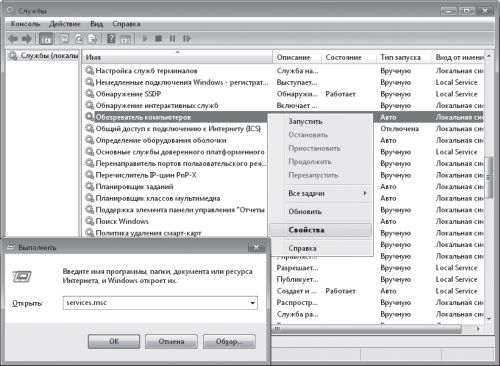Toggle the show/hide console tree icon
The image size is (500, 366).
46,39
